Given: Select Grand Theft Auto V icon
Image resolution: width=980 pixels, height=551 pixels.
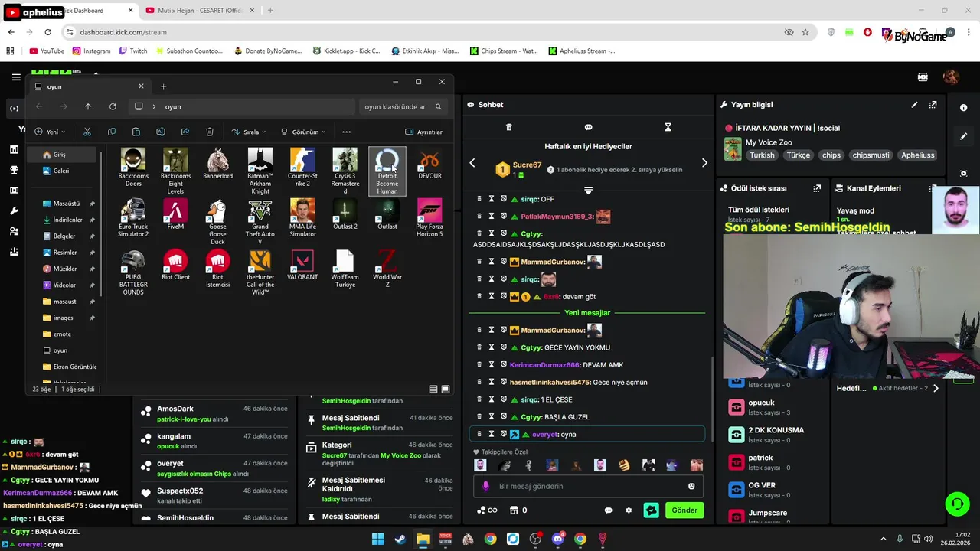Looking at the screenshot, I should [x=260, y=222].
